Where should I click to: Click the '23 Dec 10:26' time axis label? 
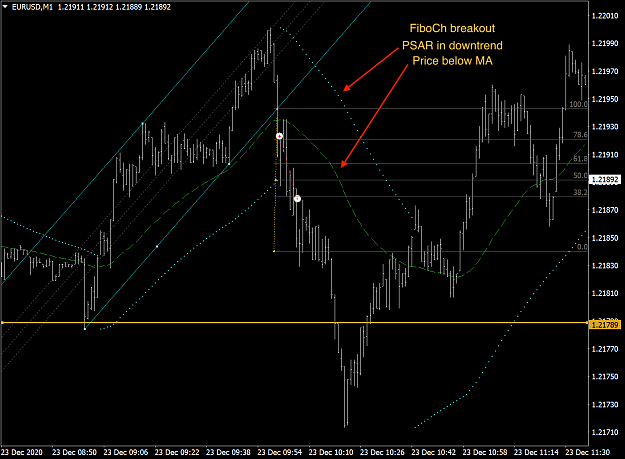point(382,452)
